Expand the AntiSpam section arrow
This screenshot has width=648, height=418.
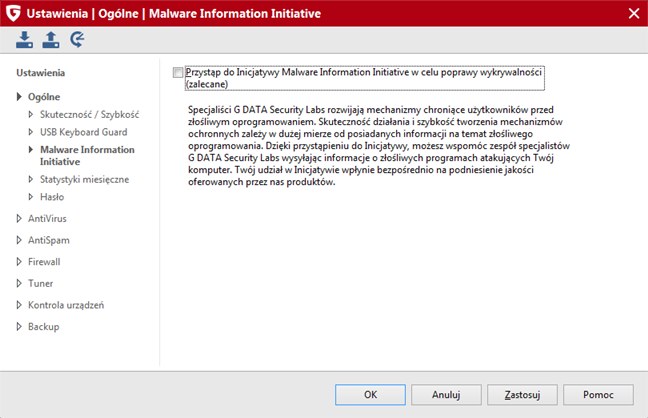click(19, 240)
